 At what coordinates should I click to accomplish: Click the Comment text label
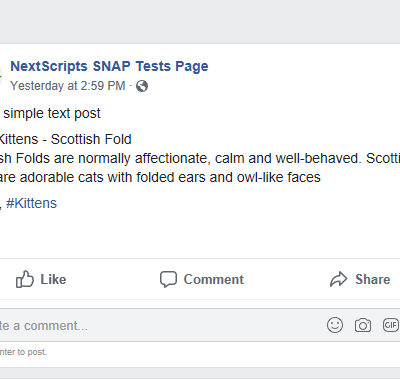point(214,279)
